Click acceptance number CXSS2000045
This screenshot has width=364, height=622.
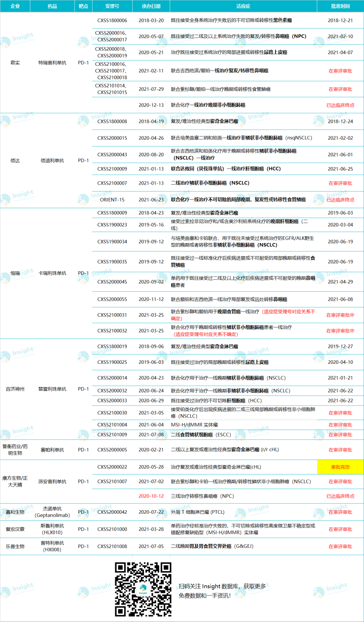coord(112,282)
